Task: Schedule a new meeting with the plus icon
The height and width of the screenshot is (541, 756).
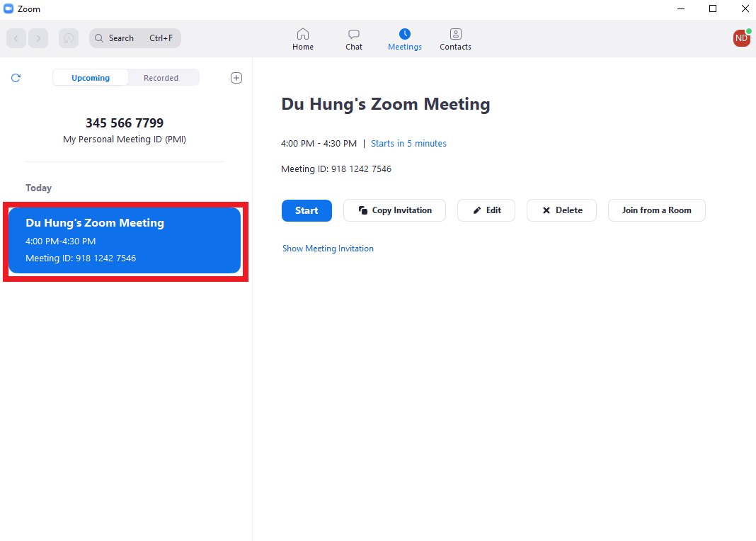Action: (236, 78)
